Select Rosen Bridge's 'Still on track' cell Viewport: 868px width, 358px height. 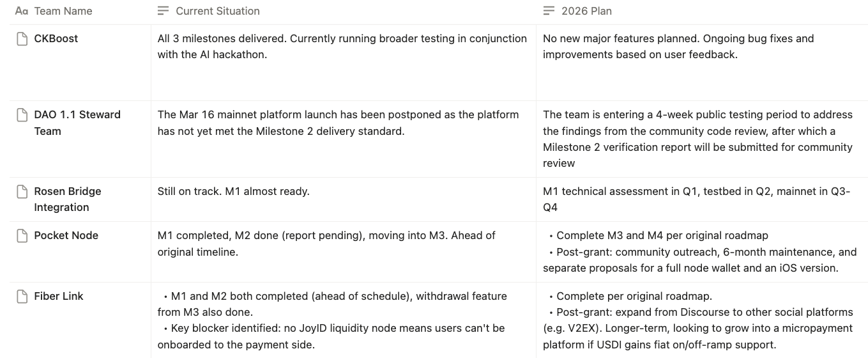click(233, 191)
